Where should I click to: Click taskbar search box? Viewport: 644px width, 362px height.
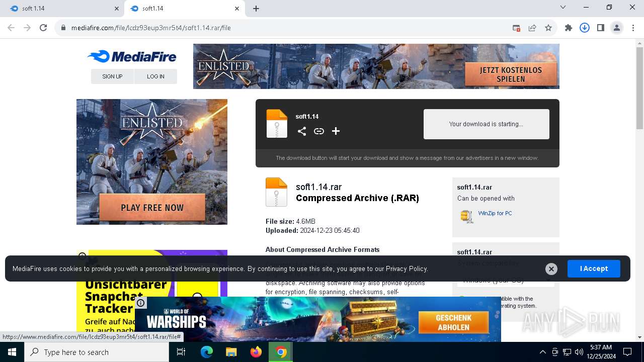click(x=97, y=352)
